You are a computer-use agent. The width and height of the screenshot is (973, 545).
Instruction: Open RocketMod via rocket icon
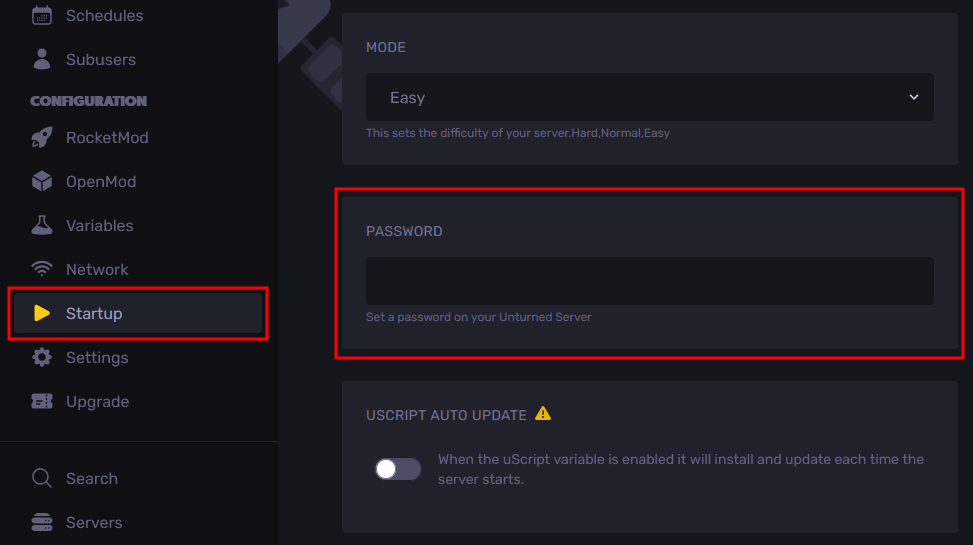[42, 137]
